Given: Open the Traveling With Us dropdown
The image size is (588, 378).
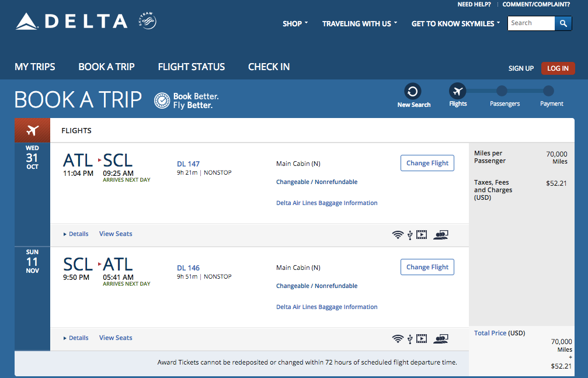Looking at the screenshot, I should [359, 24].
